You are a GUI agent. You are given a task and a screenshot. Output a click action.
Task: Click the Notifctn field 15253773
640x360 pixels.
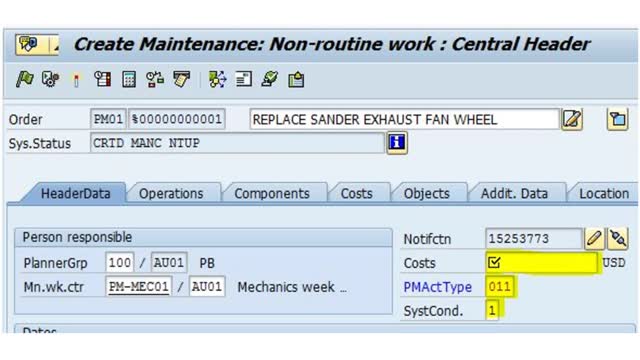pos(533,239)
